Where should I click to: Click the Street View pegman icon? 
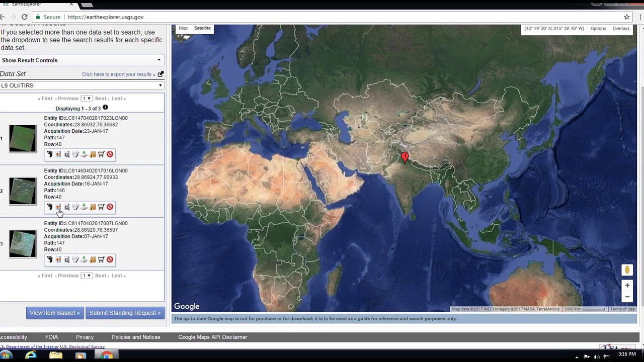click(627, 270)
